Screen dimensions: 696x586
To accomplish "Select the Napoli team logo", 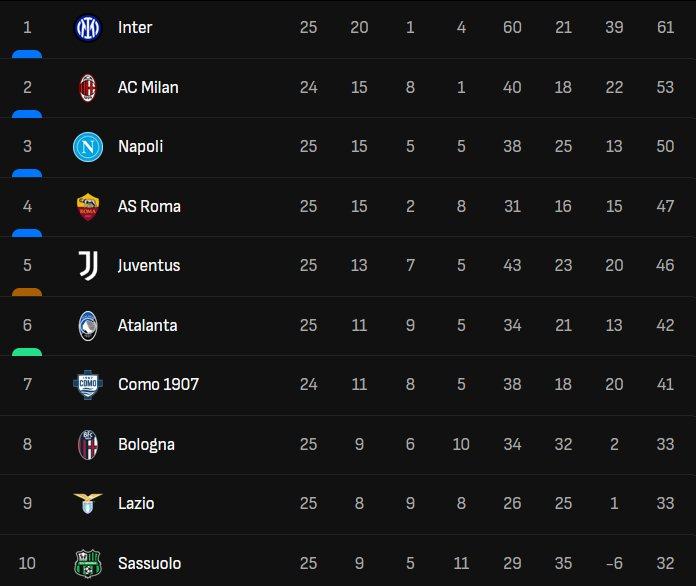I will (88, 147).
